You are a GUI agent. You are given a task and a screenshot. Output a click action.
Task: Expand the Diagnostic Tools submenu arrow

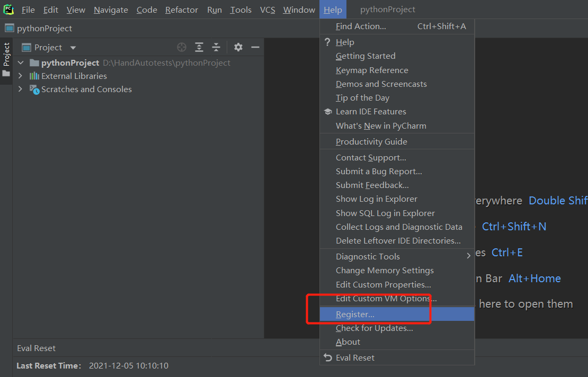[x=468, y=256]
